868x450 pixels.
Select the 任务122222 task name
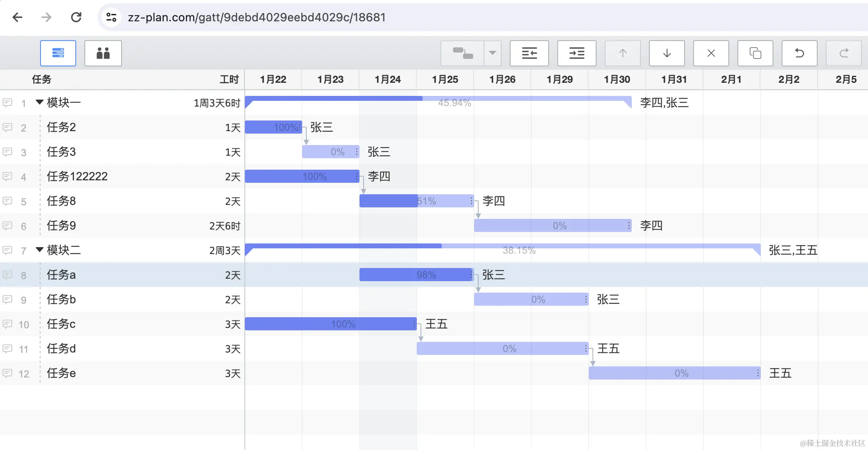pos(77,176)
